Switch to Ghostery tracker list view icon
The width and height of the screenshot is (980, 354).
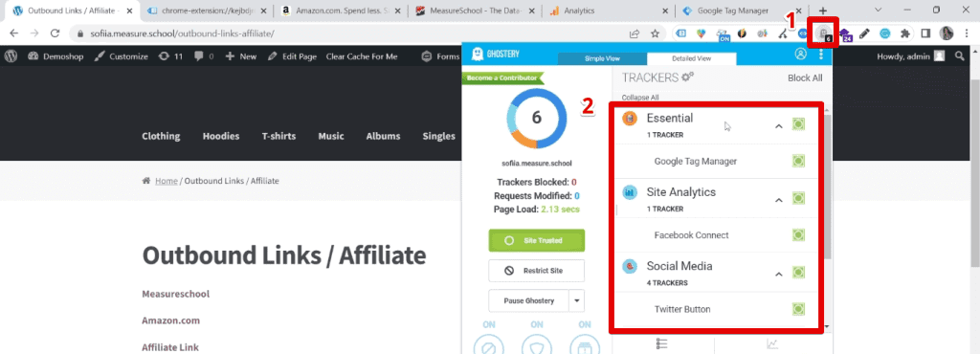[x=663, y=344]
